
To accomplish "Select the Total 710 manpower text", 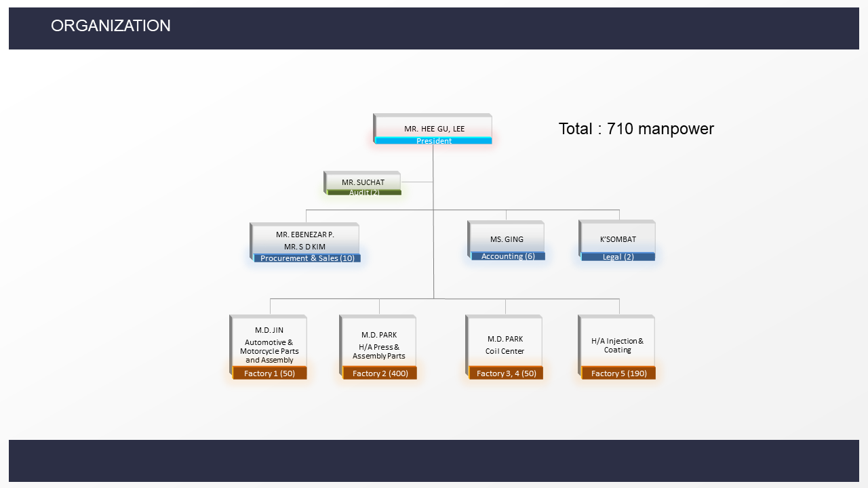I will [636, 129].
